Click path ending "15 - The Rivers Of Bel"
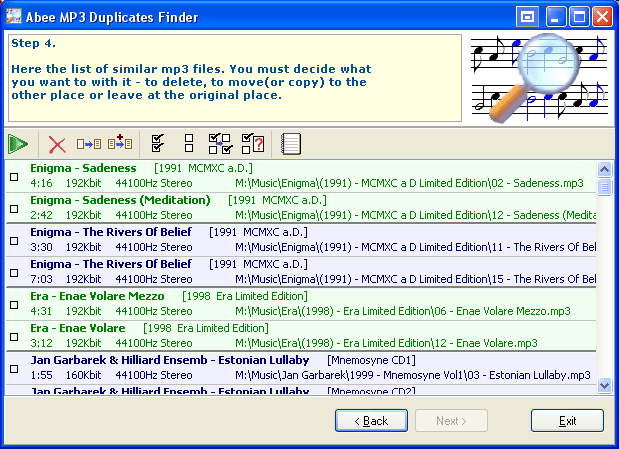 pyautogui.click(x=416, y=279)
